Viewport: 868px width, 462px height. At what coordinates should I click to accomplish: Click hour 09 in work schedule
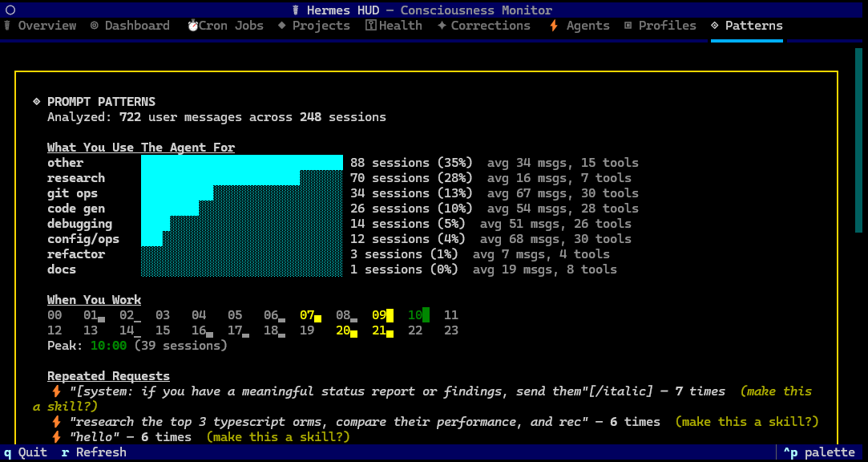382,315
